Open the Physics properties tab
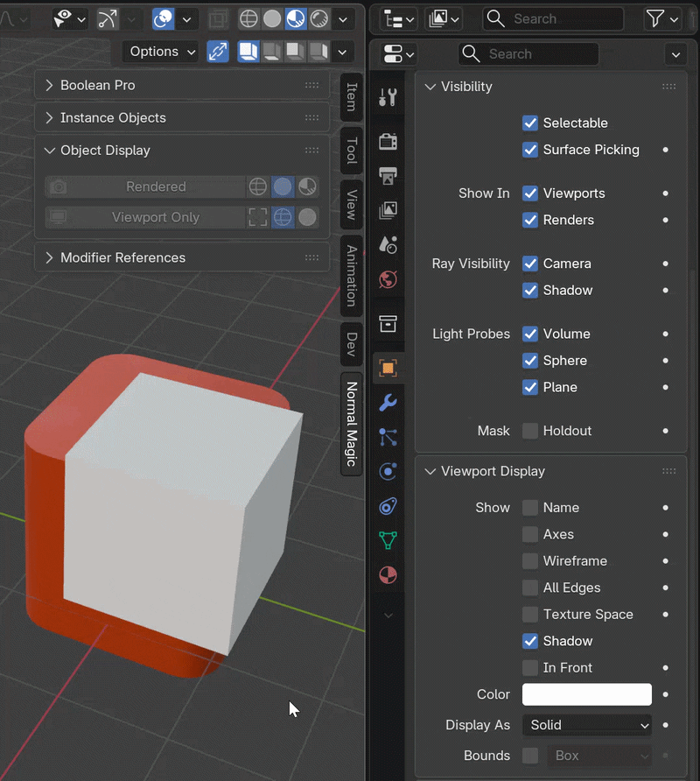 (388, 472)
